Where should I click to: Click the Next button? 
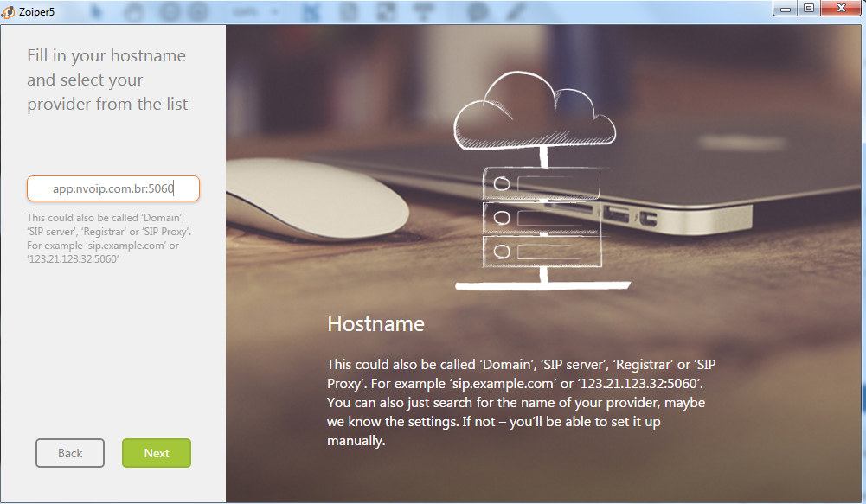point(157,453)
